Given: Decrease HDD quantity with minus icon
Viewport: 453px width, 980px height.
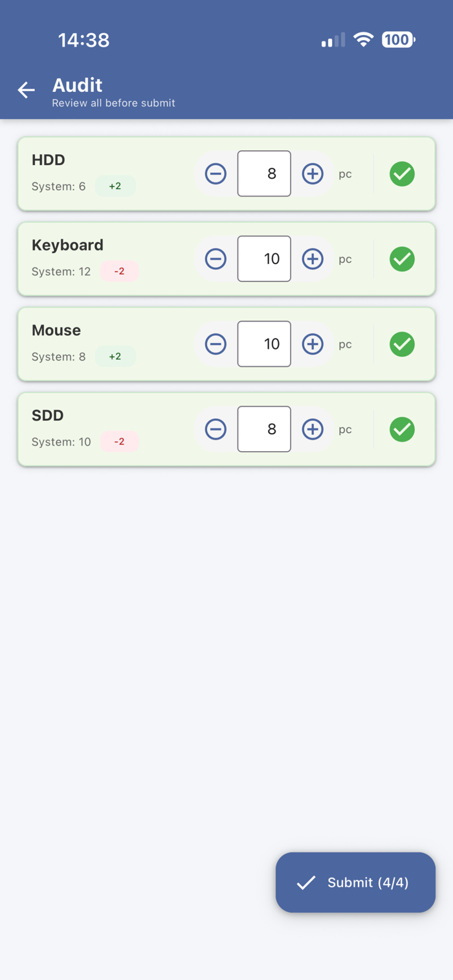Looking at the screenshot, I should 215,173.
